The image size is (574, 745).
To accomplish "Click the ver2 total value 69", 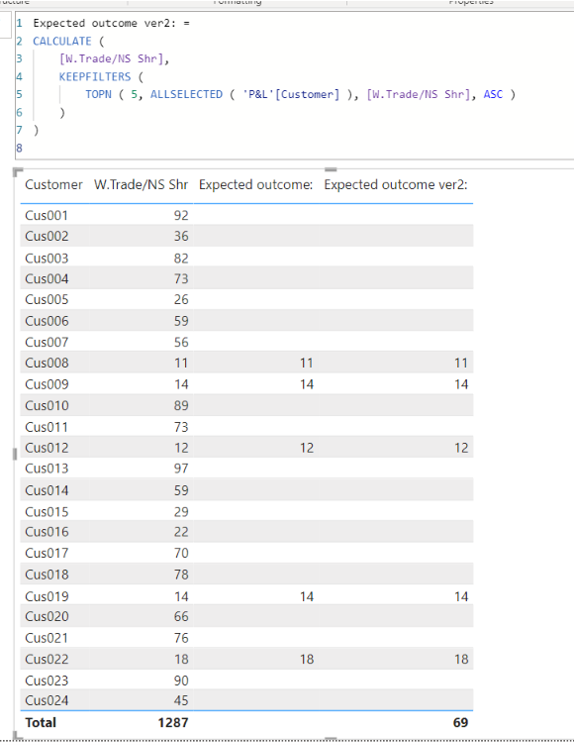I will coord(460,723).
